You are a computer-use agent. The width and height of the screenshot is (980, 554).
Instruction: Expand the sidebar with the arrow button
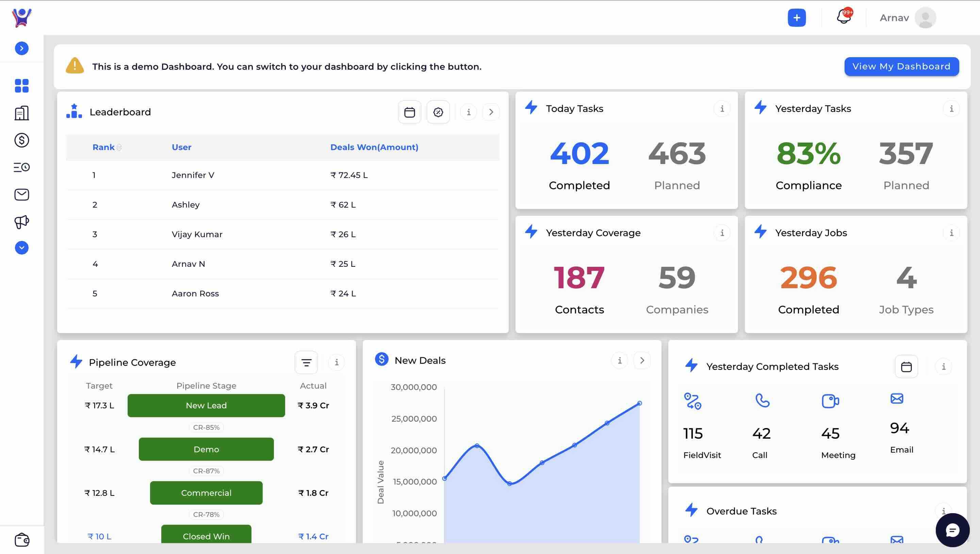click(22, 48)
